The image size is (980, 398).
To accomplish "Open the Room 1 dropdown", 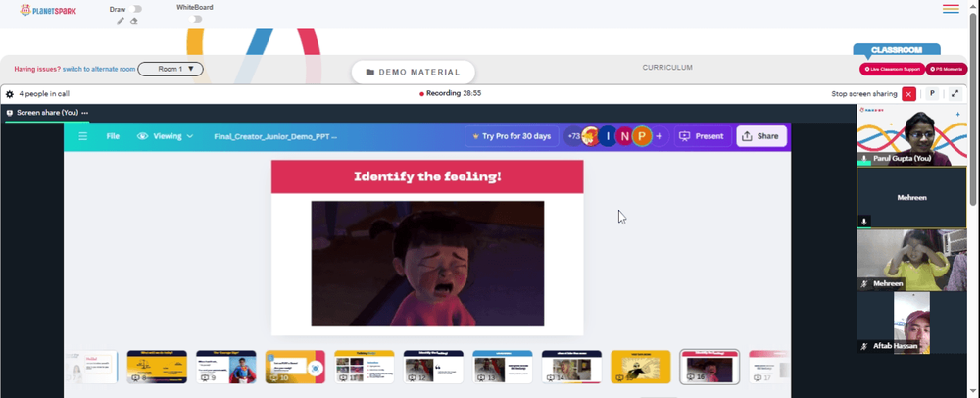I will tap(171, 69).
